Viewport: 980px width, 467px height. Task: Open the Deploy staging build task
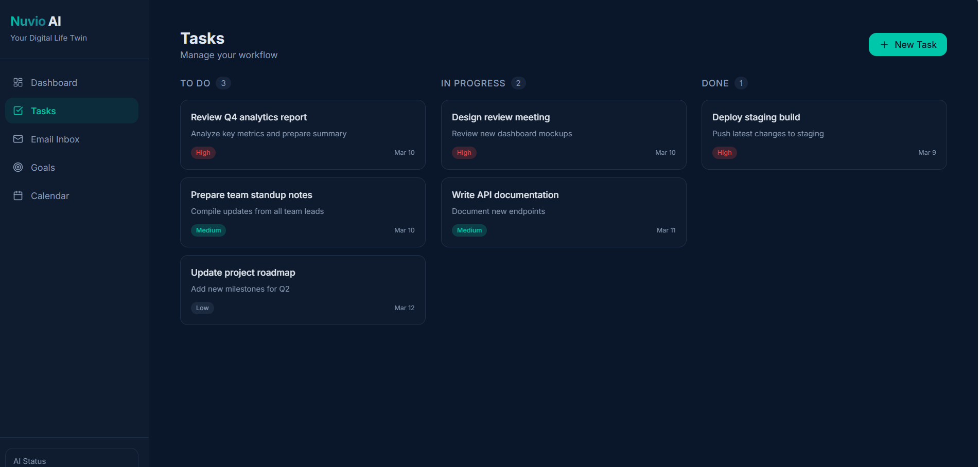coord(824,135)
